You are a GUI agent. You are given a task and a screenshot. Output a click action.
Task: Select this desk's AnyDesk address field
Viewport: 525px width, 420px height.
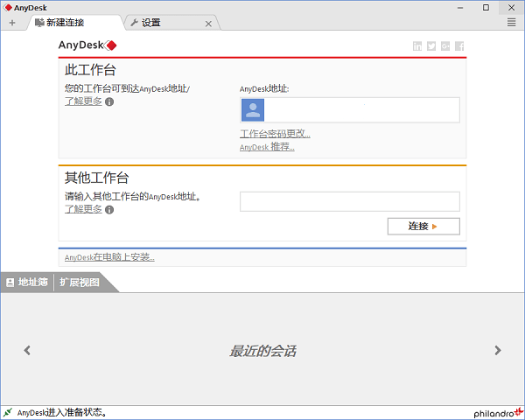click(x=350, y=110)
